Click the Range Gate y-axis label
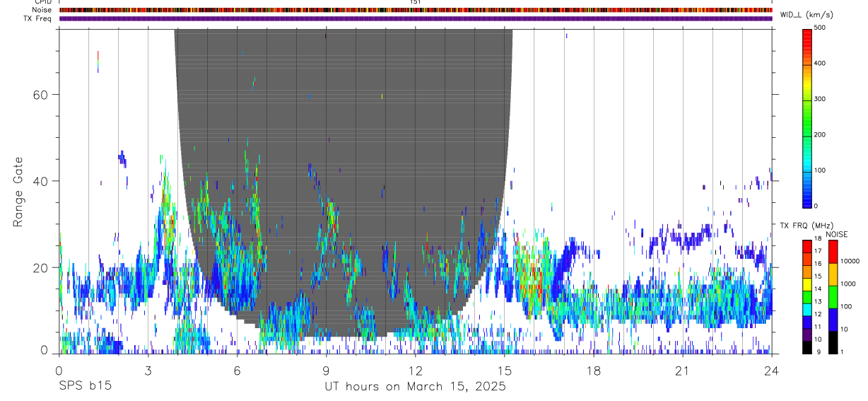The height and width of the screenshot is (401, 868). click(x=18, y=192)
